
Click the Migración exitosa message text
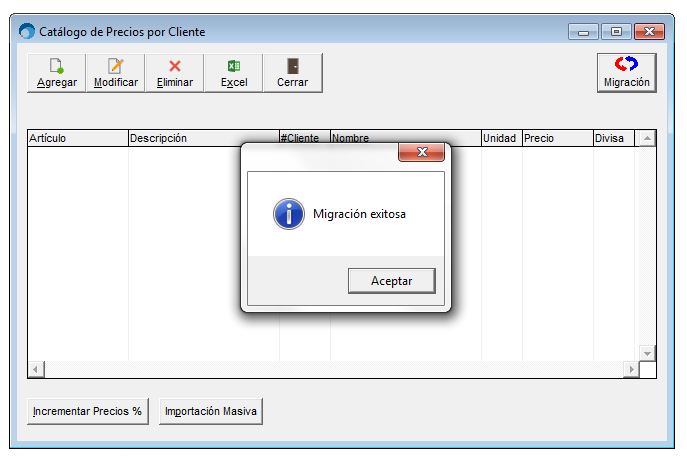point(359,214)
